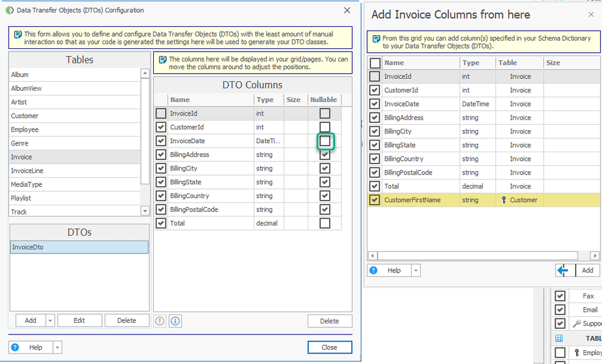Toggle the select-all checkbox in Add Invoice Columns header

click(x=375, y=63)
